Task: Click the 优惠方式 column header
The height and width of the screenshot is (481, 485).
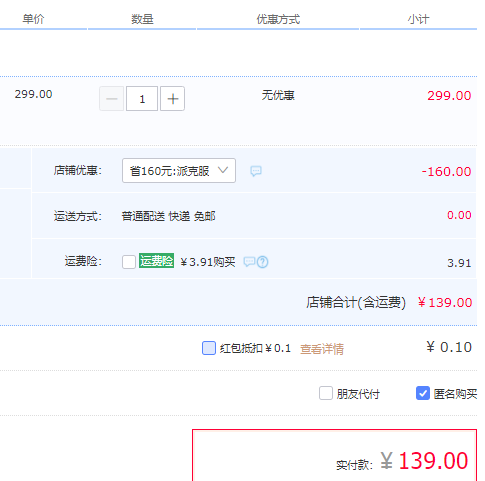Action: coord(278,19)
